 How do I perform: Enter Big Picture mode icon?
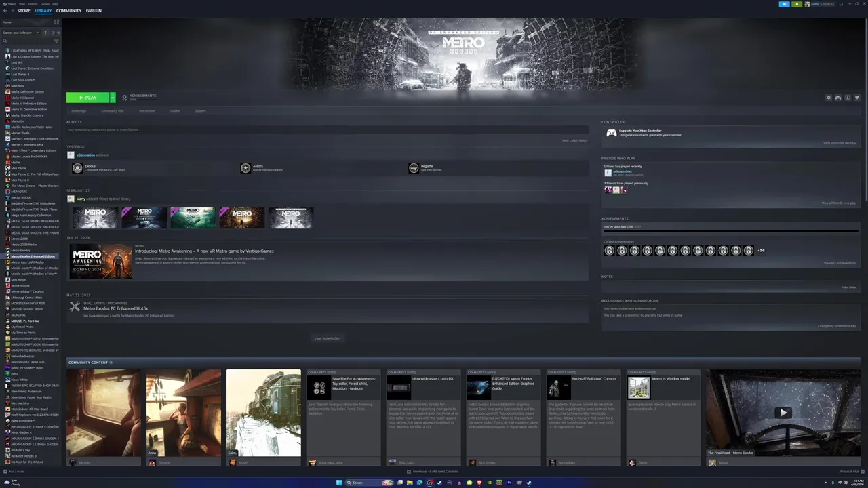(x=840, y=4)
